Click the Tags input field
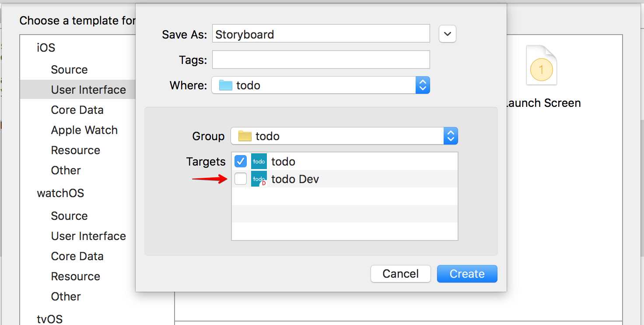The width and height of the screenshot is (644, 325). click(x=321, y=60)
